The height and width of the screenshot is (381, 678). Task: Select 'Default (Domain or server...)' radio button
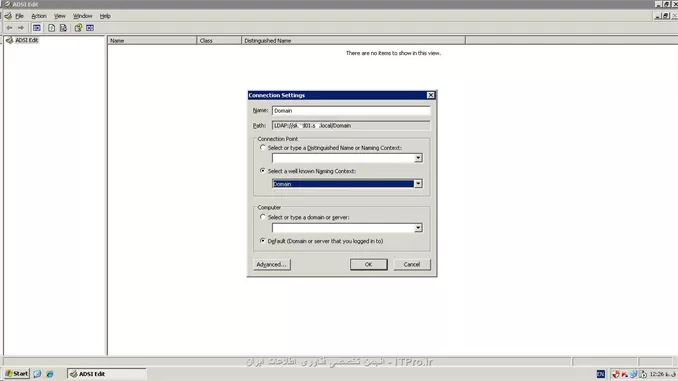pos(262,240)
